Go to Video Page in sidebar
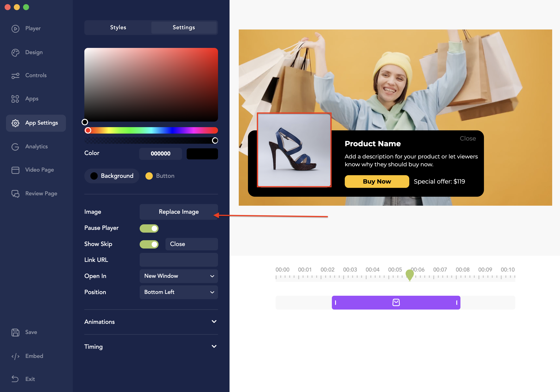 tap(39, 170)
